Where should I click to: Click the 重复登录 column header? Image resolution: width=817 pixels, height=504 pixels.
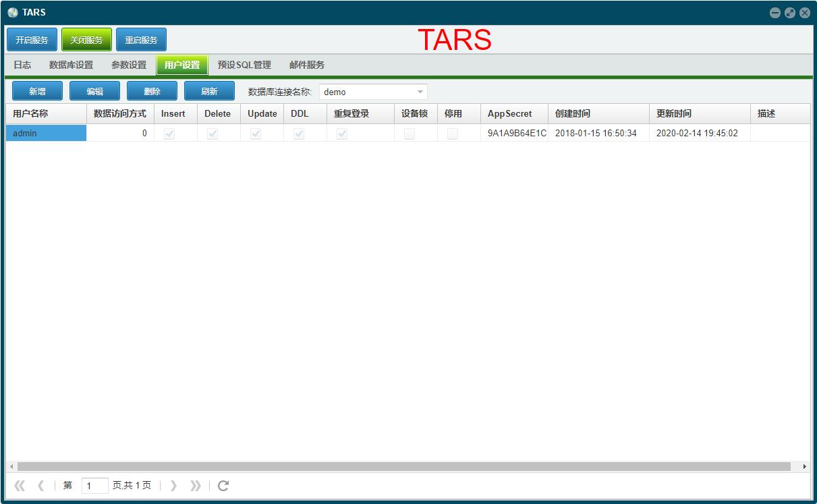tap(360, 113)
